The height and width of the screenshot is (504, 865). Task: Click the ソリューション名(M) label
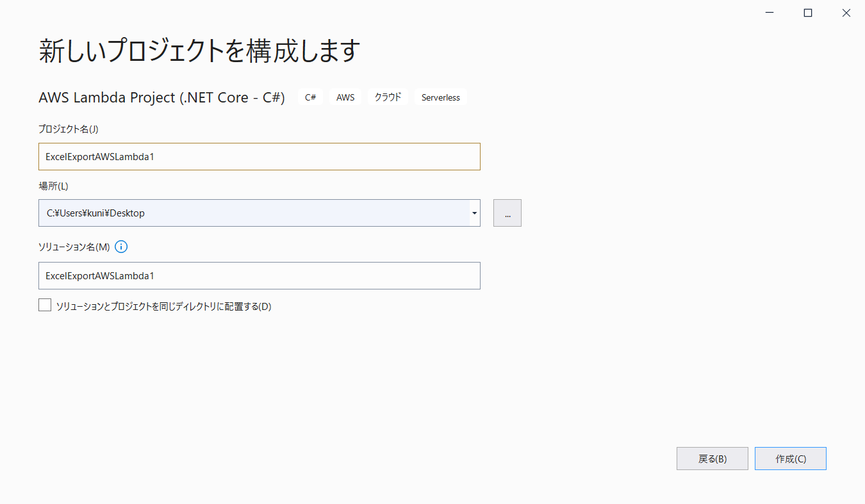[74, 247]
